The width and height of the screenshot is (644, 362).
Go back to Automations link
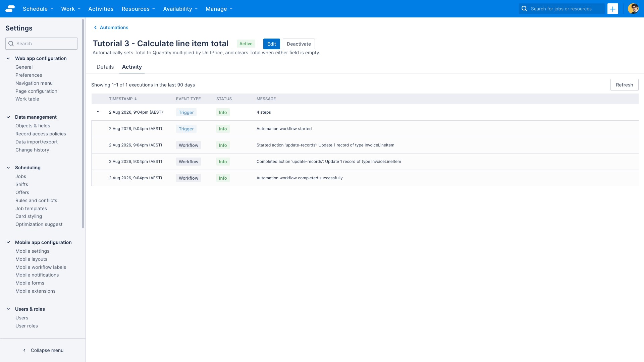tap(114, 27)
